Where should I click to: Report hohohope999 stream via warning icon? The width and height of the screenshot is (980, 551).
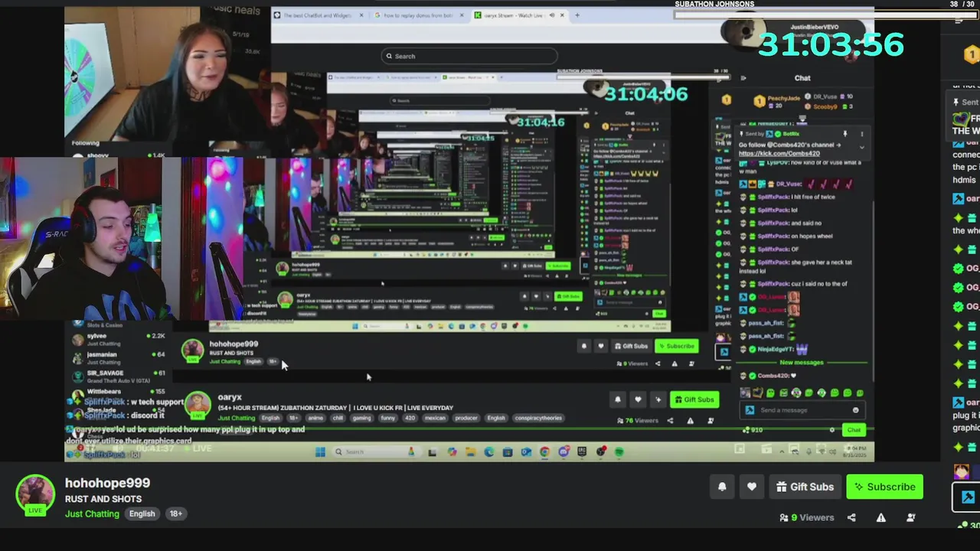(x=881, y=517)
